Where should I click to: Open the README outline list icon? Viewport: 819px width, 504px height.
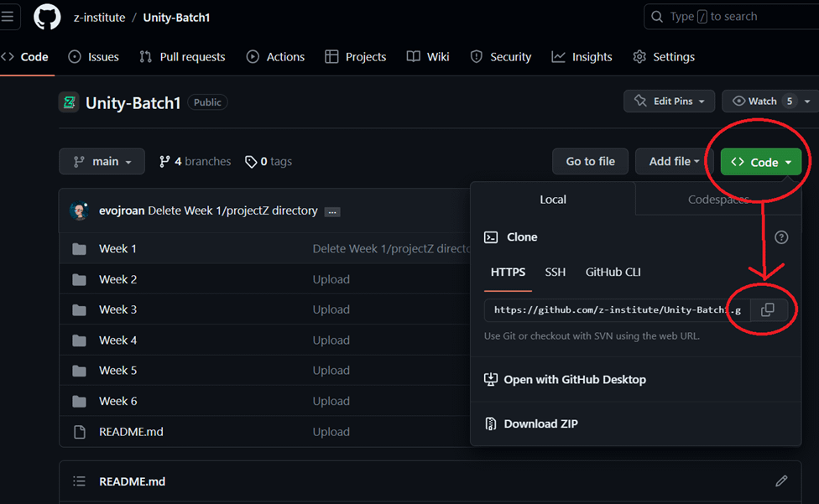(80, 481)
